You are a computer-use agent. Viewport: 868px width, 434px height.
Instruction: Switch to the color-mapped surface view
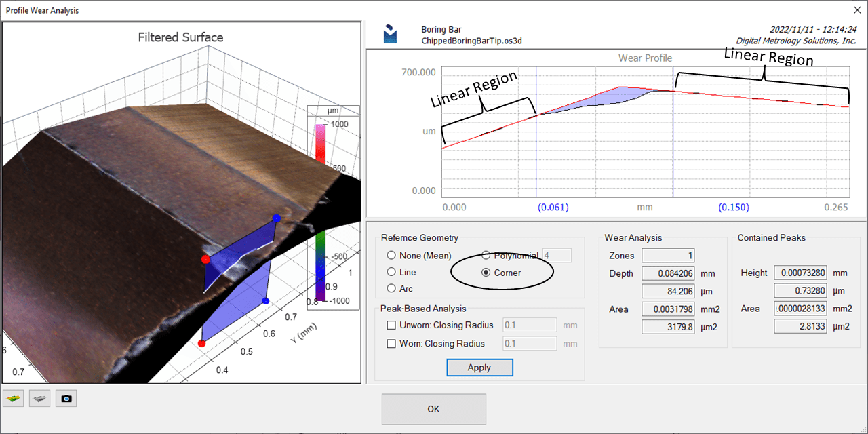point(13,398)
